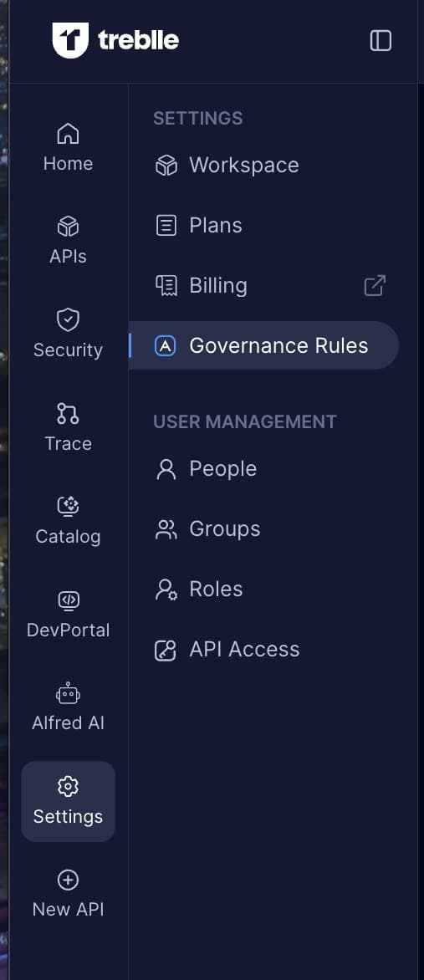Collapse sidebar with panel toggle icon

click(381, 41)
